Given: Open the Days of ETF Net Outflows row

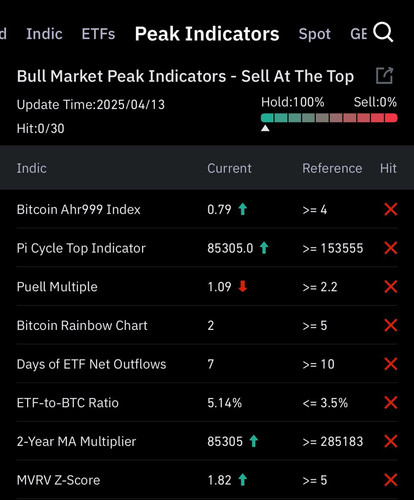Looking at the screenshot, I should point(207,364).
